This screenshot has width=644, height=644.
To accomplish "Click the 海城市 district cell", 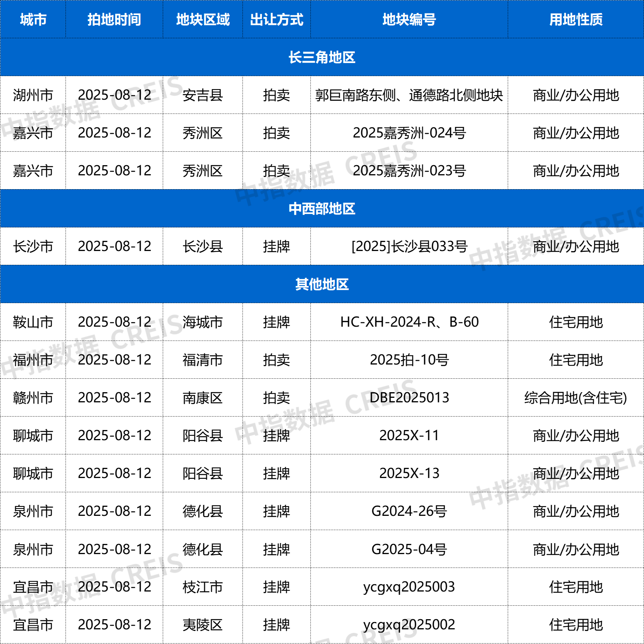I will coord(203,322).
